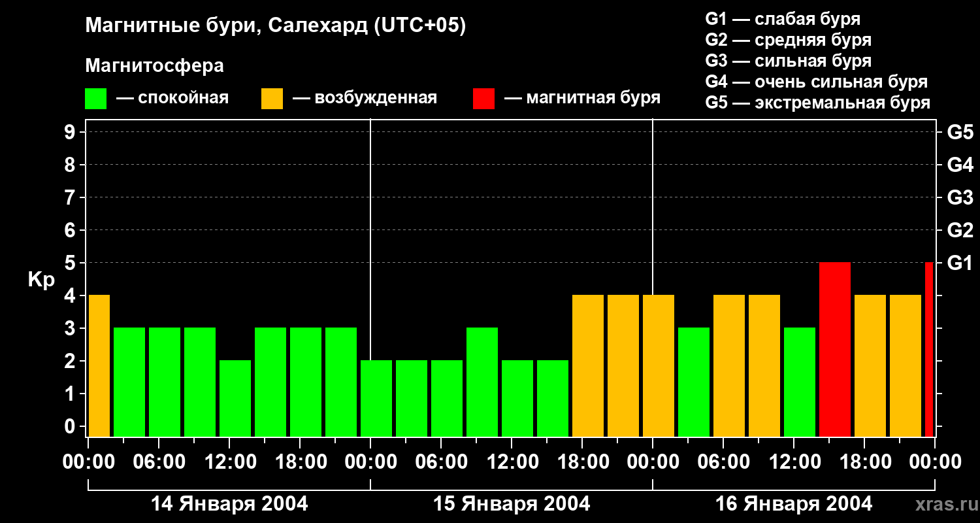
Task: Click the orange bar crossing the 15/16 January midnight line
Action: click(659, 366)
